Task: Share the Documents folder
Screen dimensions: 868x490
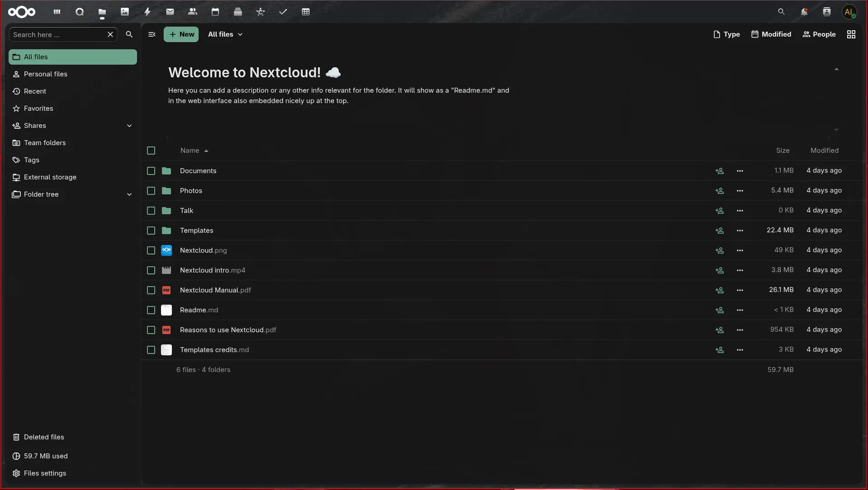Action: (x=719, y=171)
